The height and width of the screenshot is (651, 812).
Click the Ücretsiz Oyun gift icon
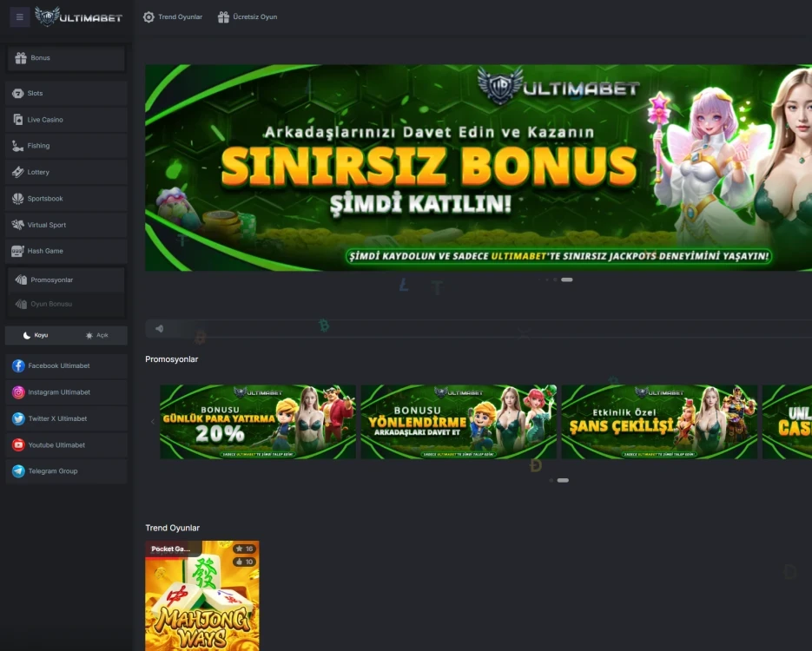223,17
